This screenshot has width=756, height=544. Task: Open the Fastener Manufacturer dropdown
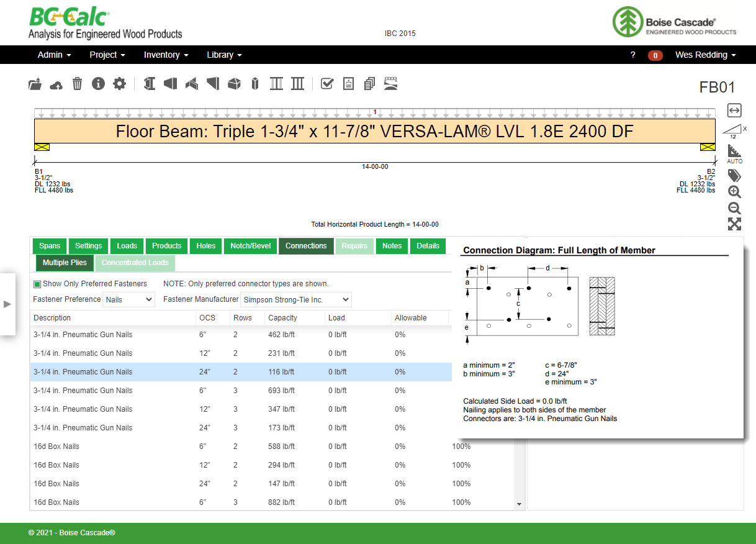(x=295, y=299)
